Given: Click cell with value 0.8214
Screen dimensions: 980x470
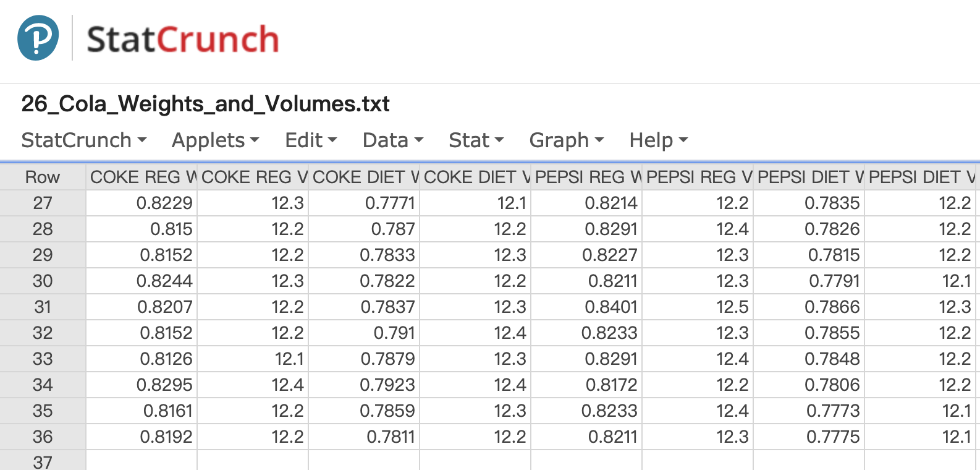Looking at the screenshot, I should tap(586, 203).
